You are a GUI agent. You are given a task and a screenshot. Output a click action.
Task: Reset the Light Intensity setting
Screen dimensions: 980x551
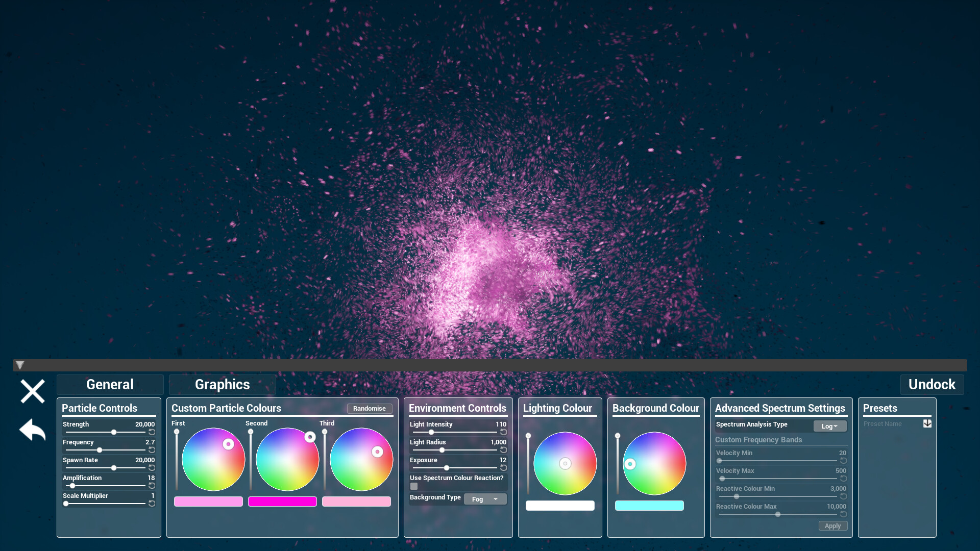[x=504, y=432]
